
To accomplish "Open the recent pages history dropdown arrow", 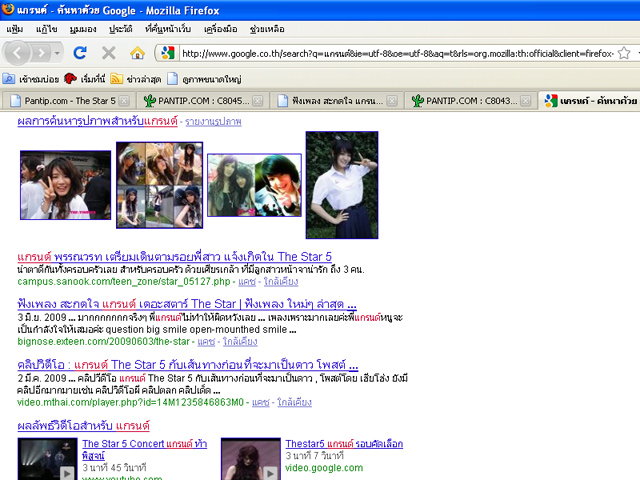I will point(57,53).
